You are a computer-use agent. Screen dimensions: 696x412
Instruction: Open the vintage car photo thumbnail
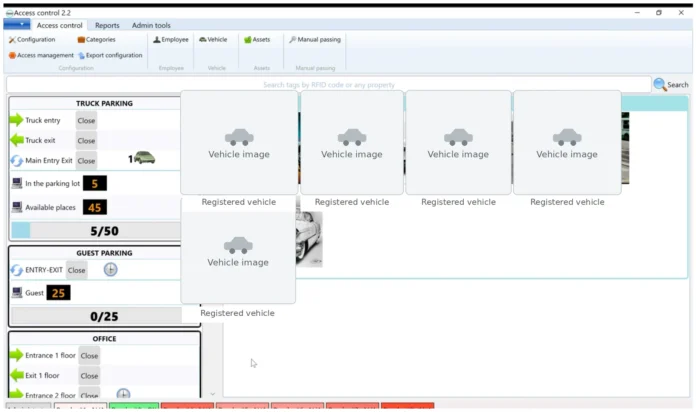point(309,239)
